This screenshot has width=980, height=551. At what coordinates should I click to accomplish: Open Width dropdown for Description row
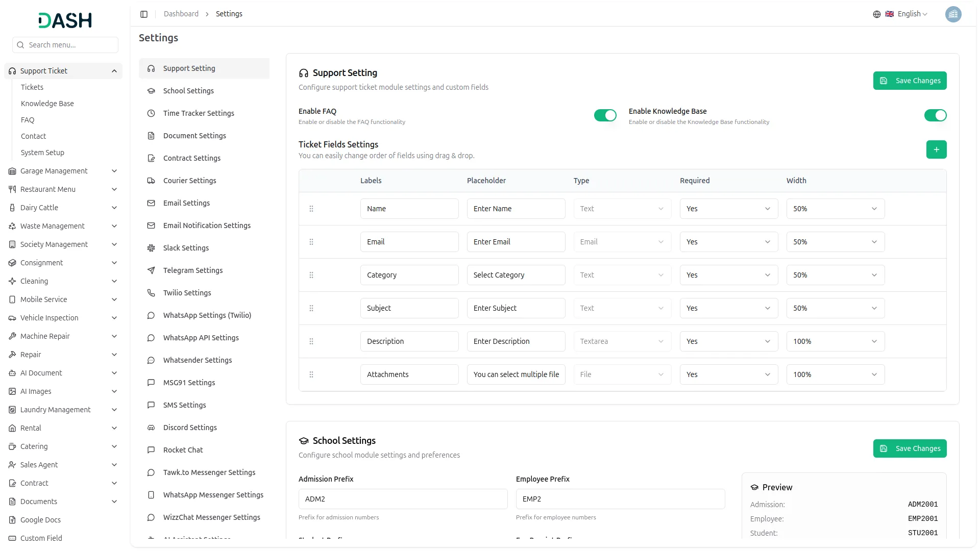(x=836, y=341)
